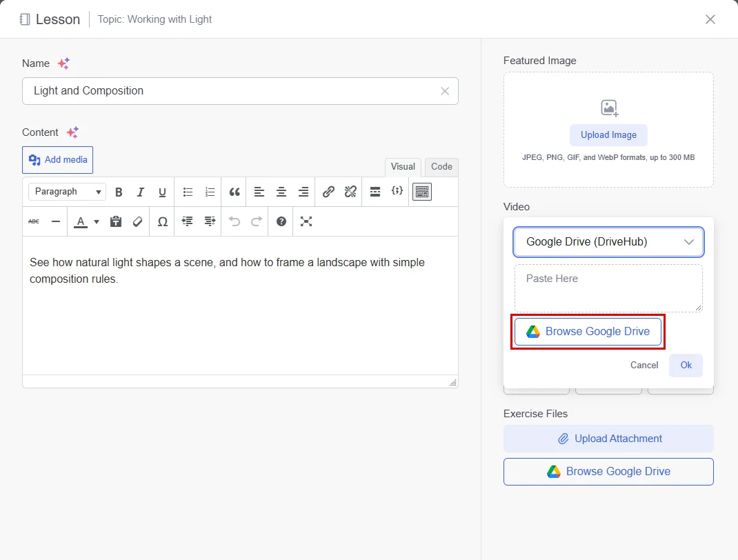Generate content with AI sparkle icon
Image resolution: width=738 pixels, height=560 pixels.
72,132
